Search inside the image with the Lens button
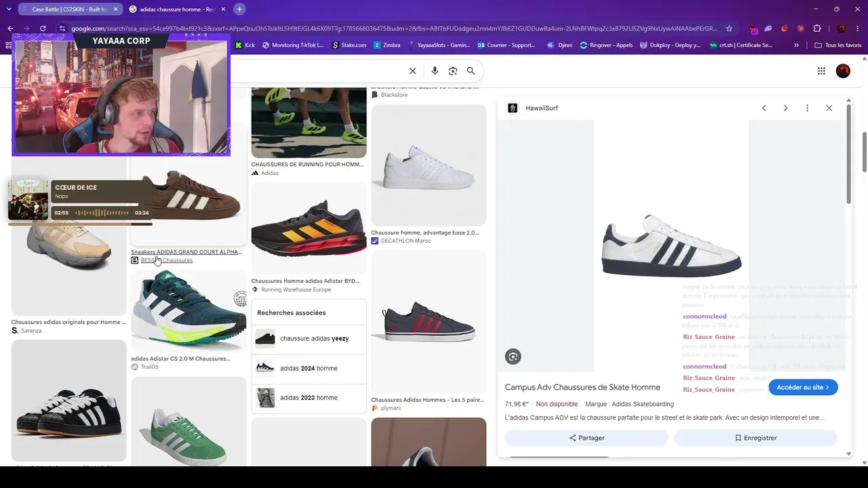Image resolution: width=868 pixels, height=488 pixels. point(513,357)
